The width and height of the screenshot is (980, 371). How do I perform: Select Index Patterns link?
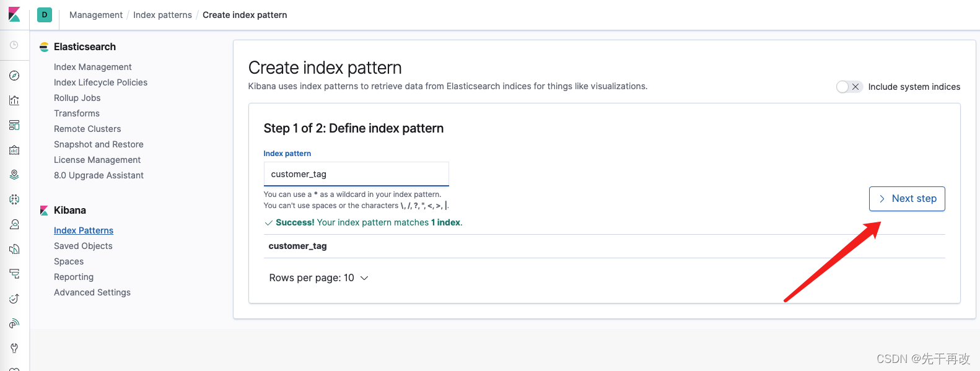(84, 230)
